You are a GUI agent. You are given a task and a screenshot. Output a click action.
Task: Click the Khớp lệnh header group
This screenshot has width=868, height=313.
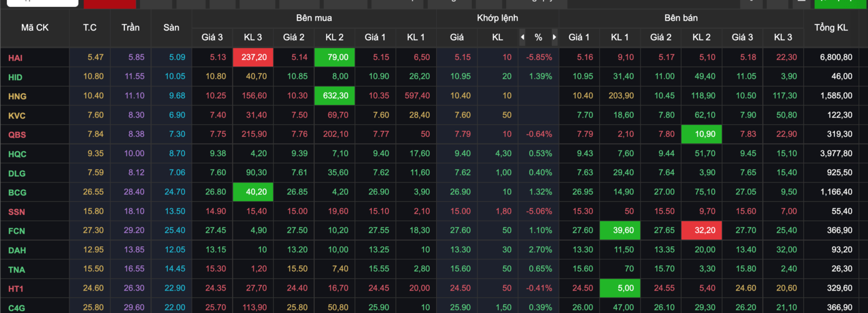497,18
